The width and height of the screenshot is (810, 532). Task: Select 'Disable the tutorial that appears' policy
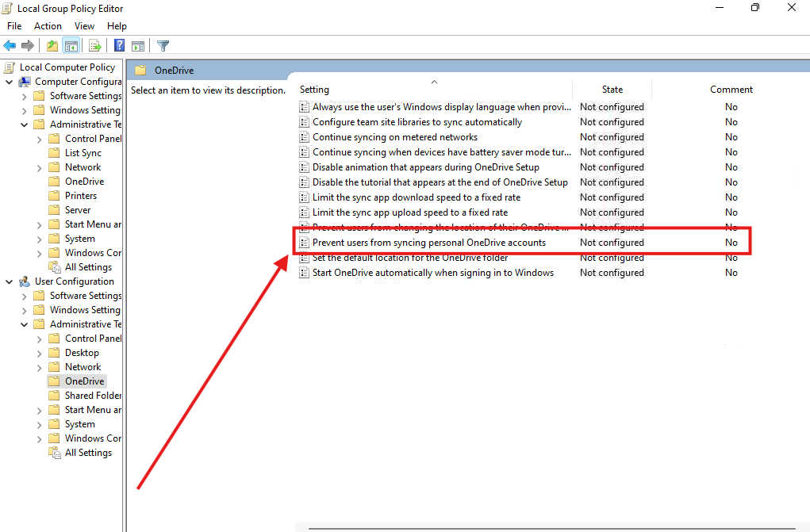click(440, 182)
